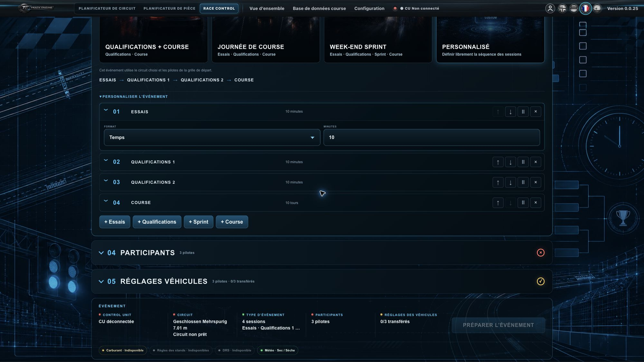Collapse the 01 Essais session chevron

106,110
